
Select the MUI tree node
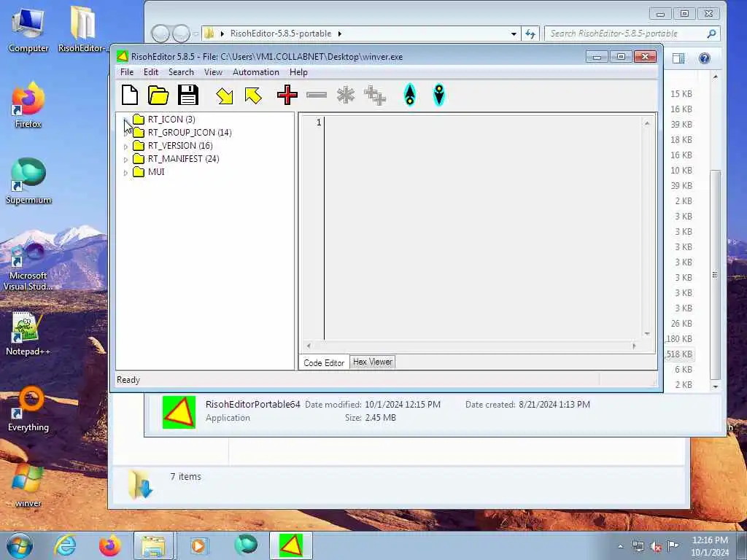pos(156,172)
